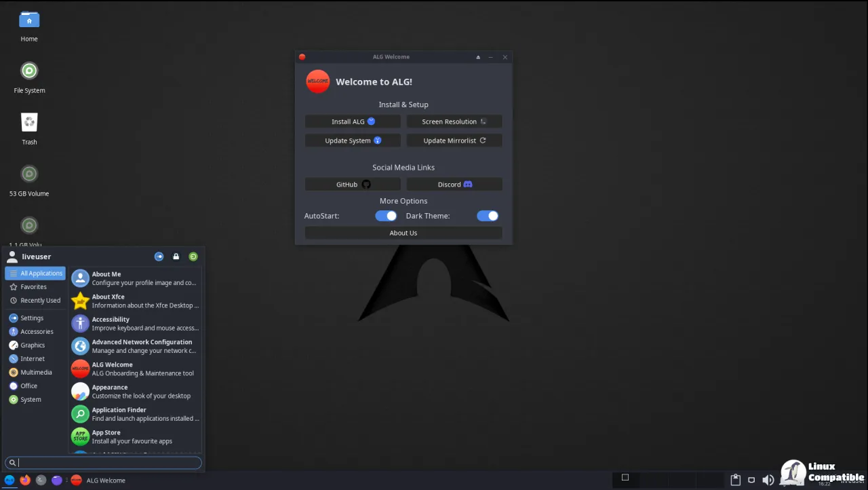This screenshot has width=868, height=490.
Task: Click the ALG Welcome taskbar window button
Action: (x=98, y=480)
